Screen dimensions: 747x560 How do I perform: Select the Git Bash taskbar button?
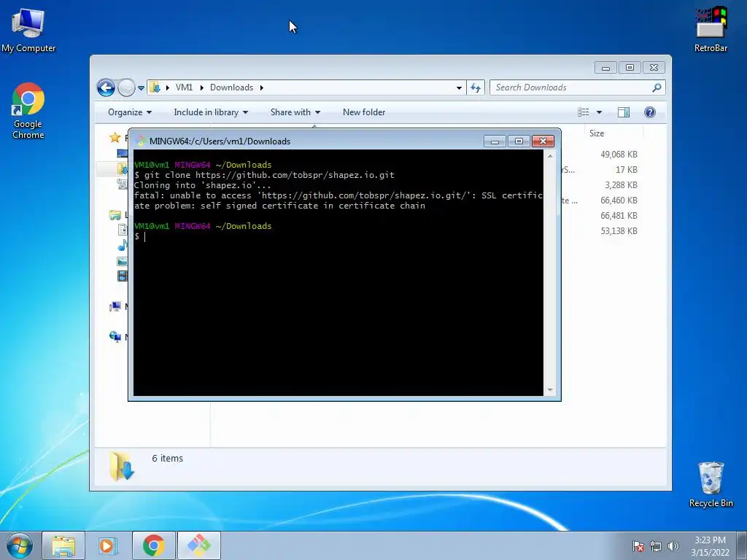[198, 545]
